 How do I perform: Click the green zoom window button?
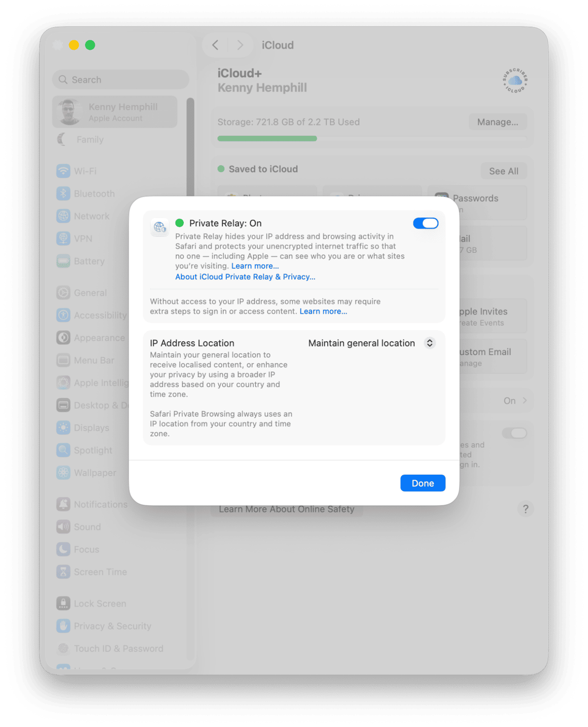[90, 45]
